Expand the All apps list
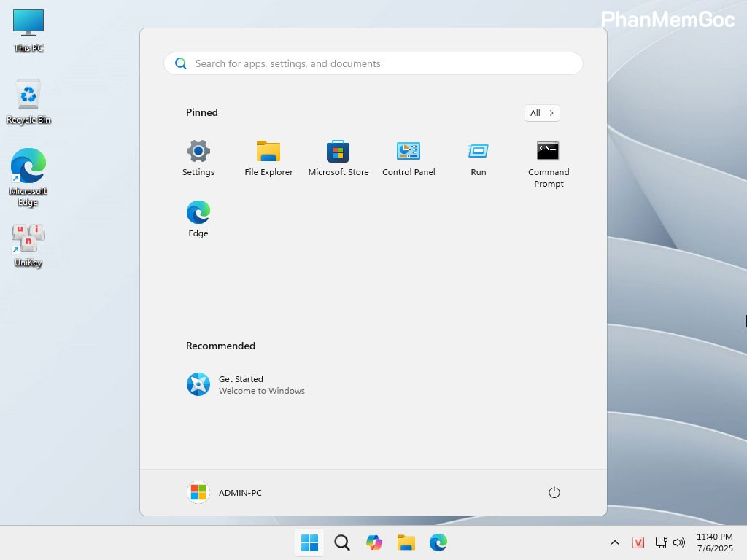The image size is (747, 560). (541, 113)
